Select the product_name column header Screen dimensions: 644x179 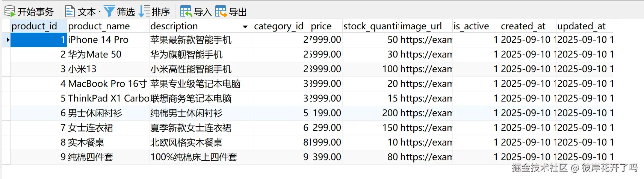pyautogui.click(x=108, y=26)
